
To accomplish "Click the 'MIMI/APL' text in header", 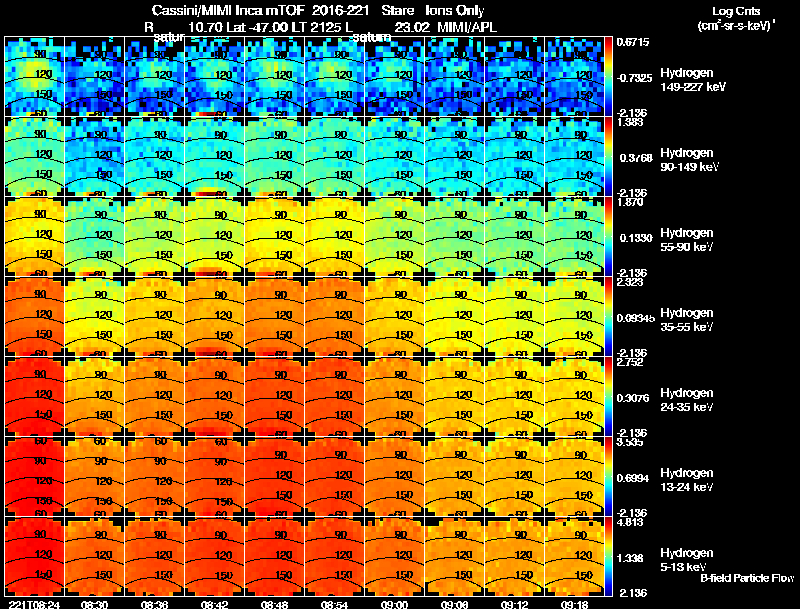I will pos(467,27).
